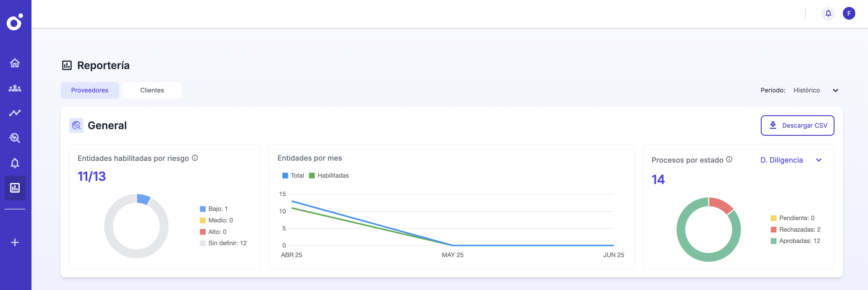This screenshot has width=868, height=290.
Task: Switch to the Clientes tab
Action: (152, 90)
